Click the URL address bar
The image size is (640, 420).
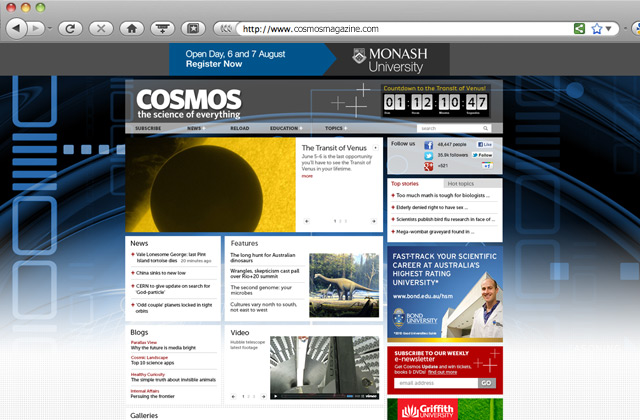(x=404, y=29)
